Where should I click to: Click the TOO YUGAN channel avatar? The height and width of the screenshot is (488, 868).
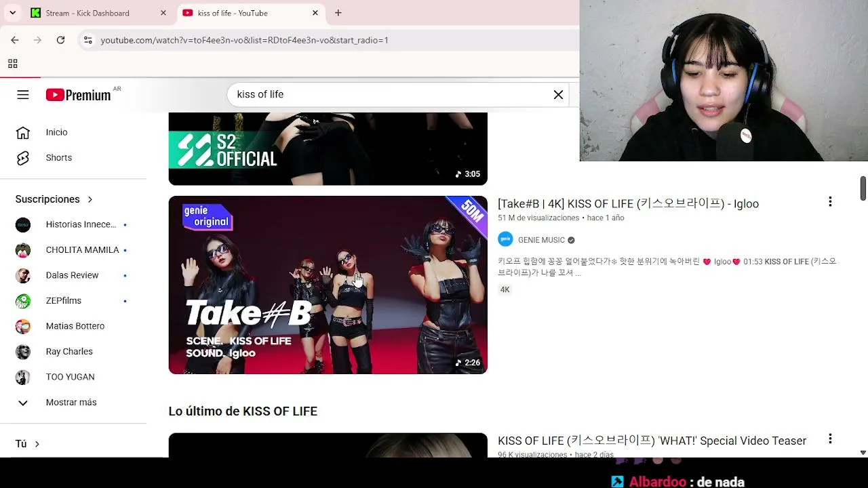pos(23,377)
